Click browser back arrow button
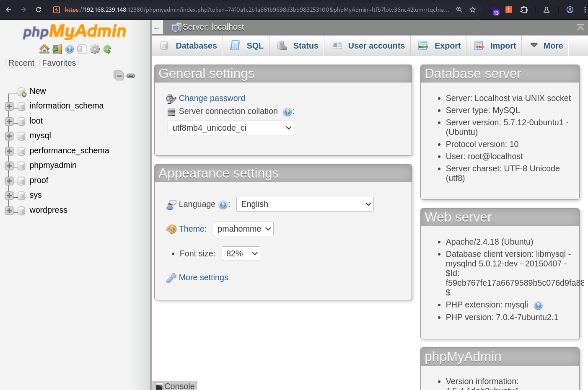Image resolution: width=588 pixels, height=390 pixels. click(8, 10)
